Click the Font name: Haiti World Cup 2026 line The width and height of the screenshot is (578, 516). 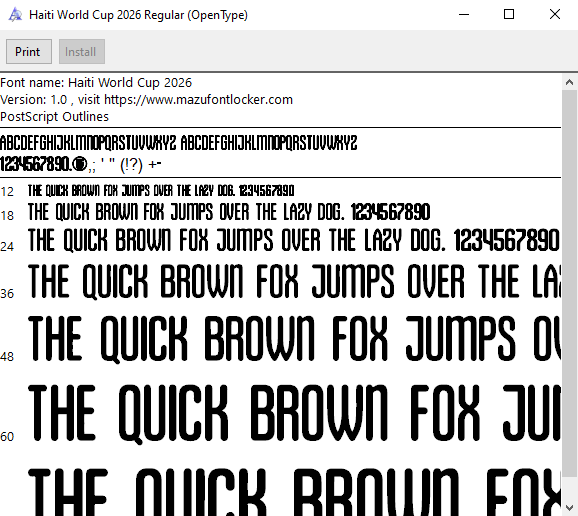tap(96, 83)
